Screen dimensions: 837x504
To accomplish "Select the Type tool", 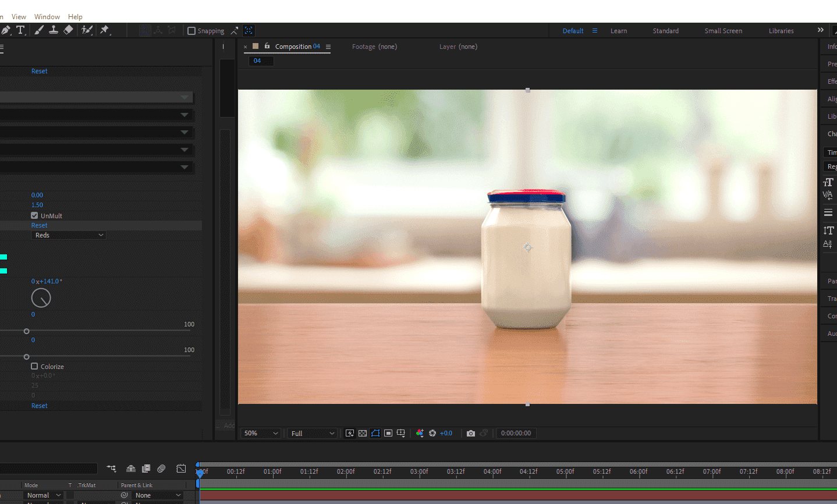I will coord(20,30).
